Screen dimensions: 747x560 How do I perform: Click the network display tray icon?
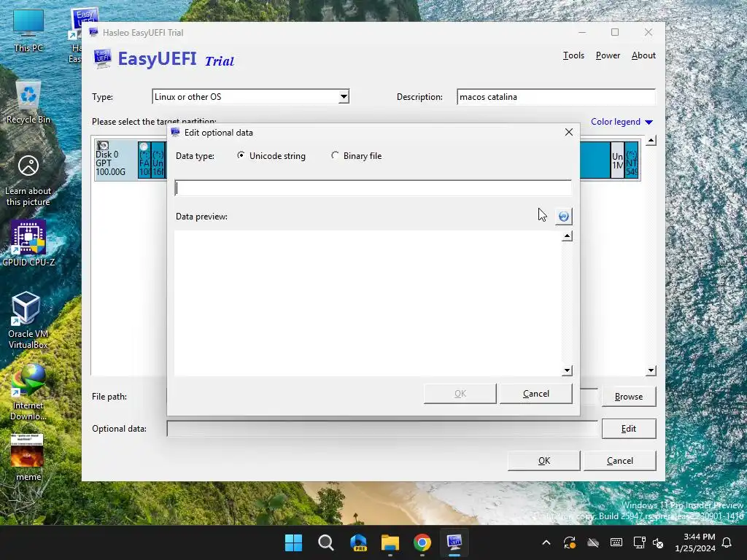pos(639,542)
